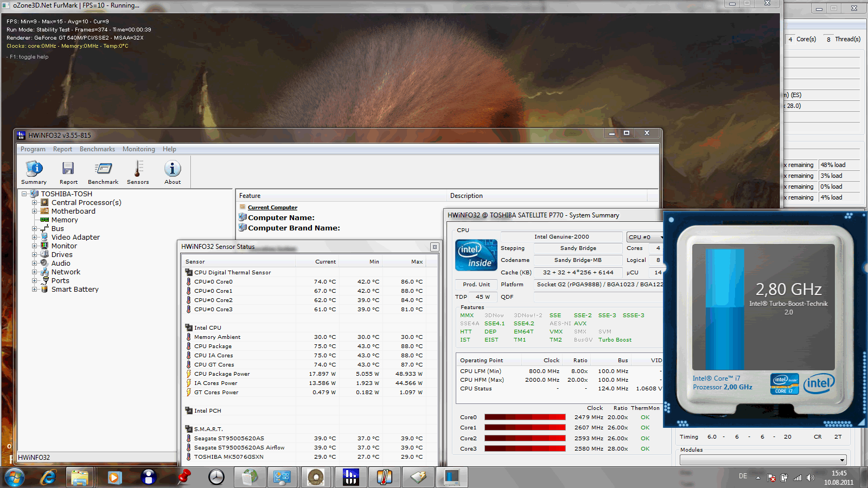Select the CPU Package temperature row
The width and height of the screenshot is (868, 488).
coord(309,346)
